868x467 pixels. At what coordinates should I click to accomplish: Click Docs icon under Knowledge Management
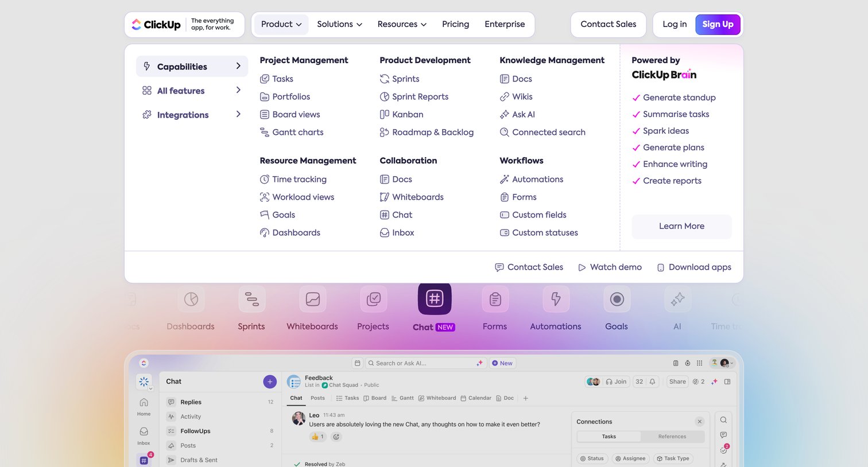[505, 79]
